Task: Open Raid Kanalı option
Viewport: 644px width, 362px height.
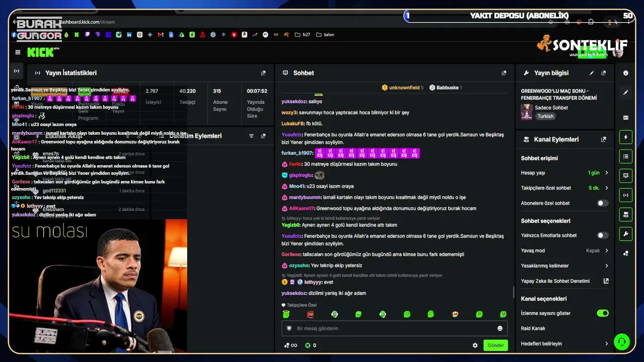Action: click(533, 328)
